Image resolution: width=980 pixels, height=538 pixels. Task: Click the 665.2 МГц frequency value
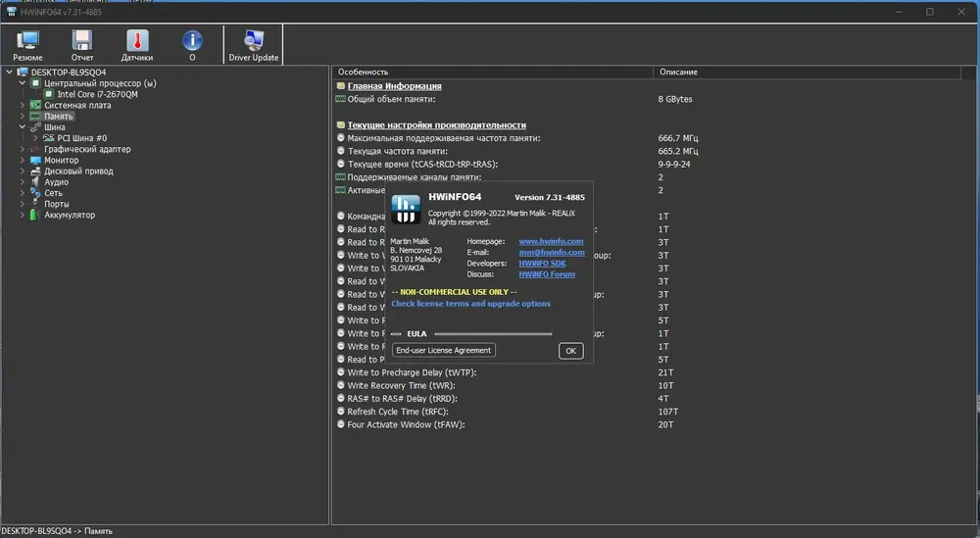coord(678,151)
